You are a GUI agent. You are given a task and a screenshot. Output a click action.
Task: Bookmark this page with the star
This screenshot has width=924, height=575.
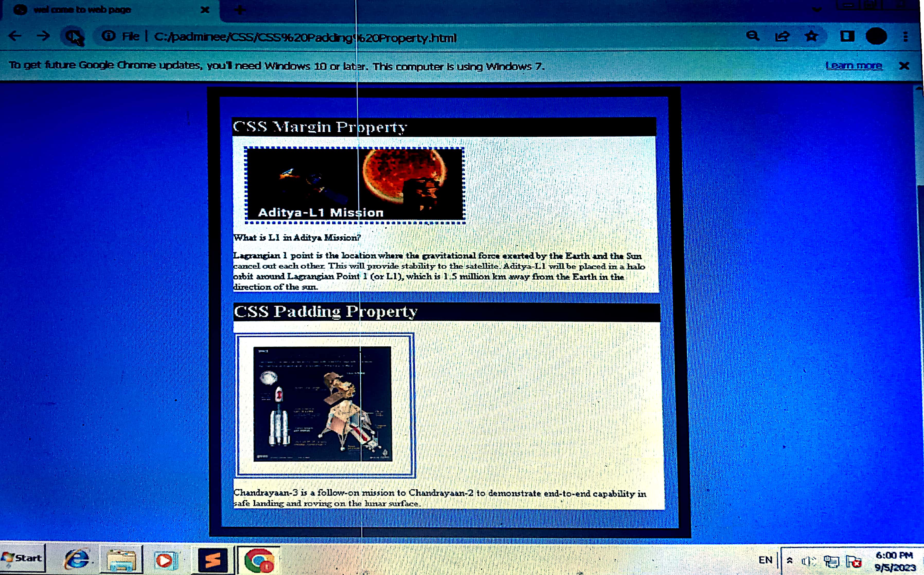[x=811, y=36]
